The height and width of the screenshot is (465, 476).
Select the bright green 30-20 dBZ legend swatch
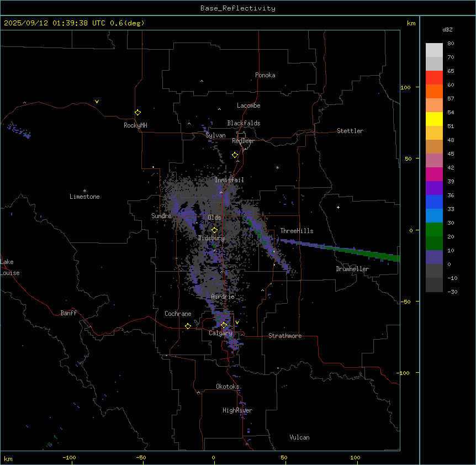tap(434, 230)
